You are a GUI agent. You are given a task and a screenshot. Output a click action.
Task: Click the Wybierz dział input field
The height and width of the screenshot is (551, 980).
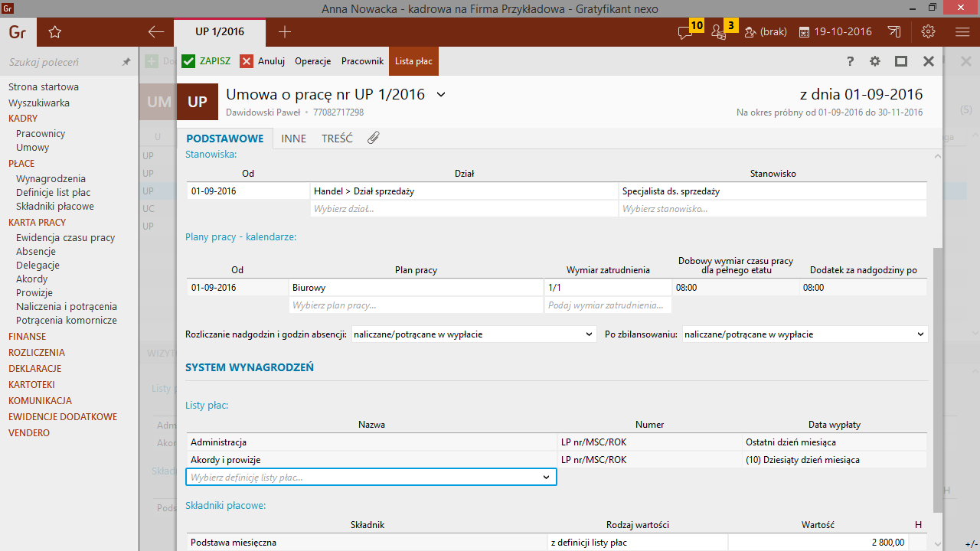463,209
